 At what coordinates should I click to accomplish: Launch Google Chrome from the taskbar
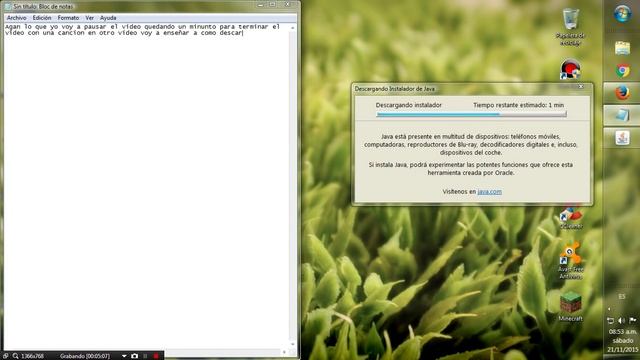click(x=622, y=71)
